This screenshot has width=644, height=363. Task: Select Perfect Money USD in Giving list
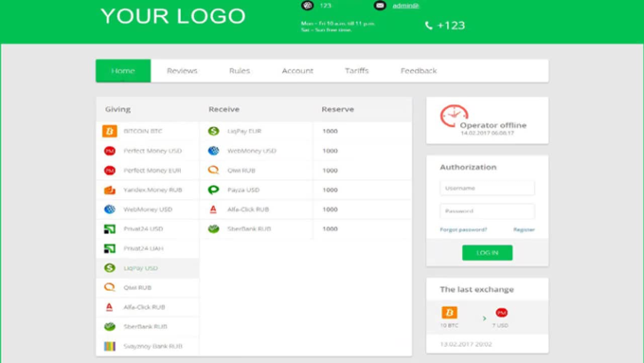[x=152, y=151]
